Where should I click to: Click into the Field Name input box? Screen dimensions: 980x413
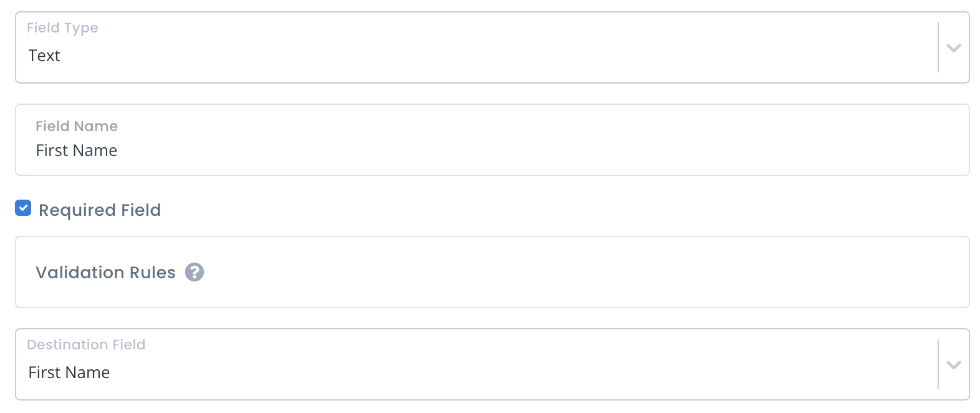pyautogui.click(x=492, y=140)
